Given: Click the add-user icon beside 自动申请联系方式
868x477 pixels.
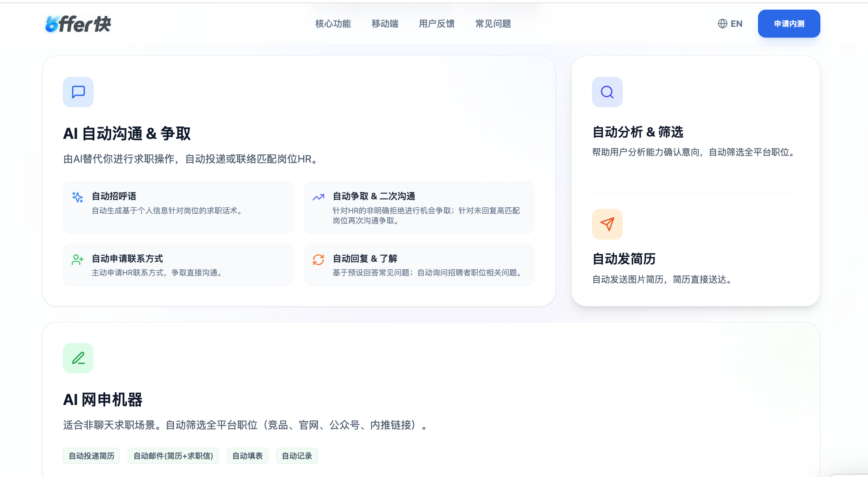Looking at the screenshot, I should click(78, 259).
